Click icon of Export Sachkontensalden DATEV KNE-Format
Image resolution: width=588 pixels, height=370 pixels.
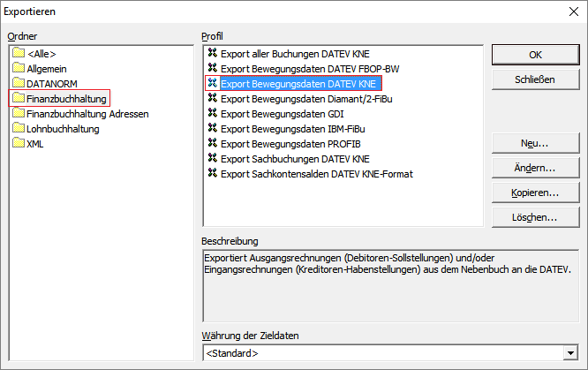click(213, 172)
